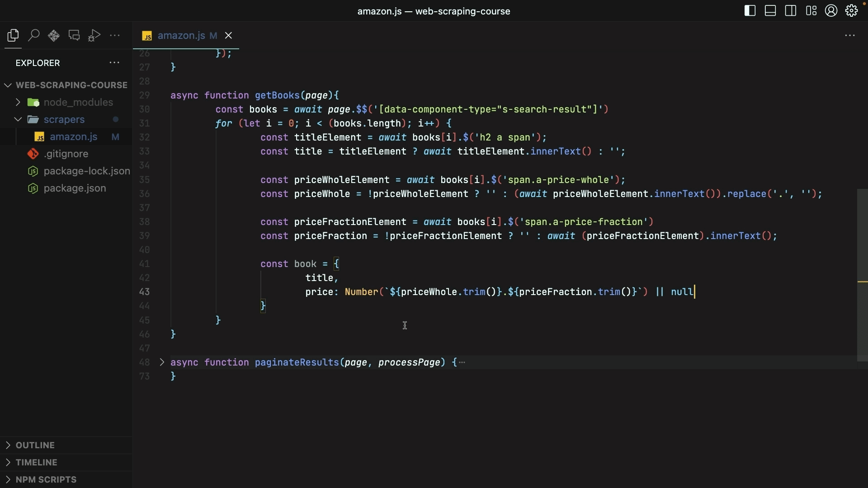The height and width of the screenshot is (488, 868).
Task: Open the Customize Layout icon
Action: (x=811, y=11)
